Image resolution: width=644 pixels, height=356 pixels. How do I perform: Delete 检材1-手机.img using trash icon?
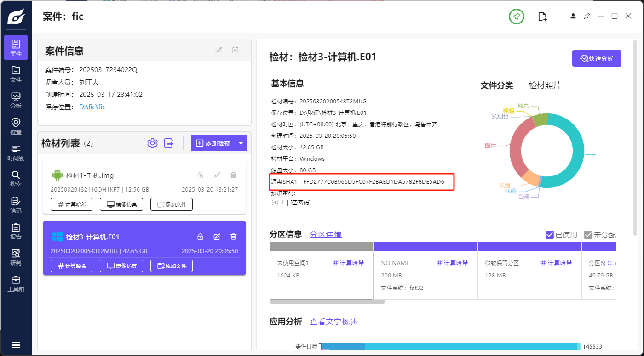click(x=233, y=175)
